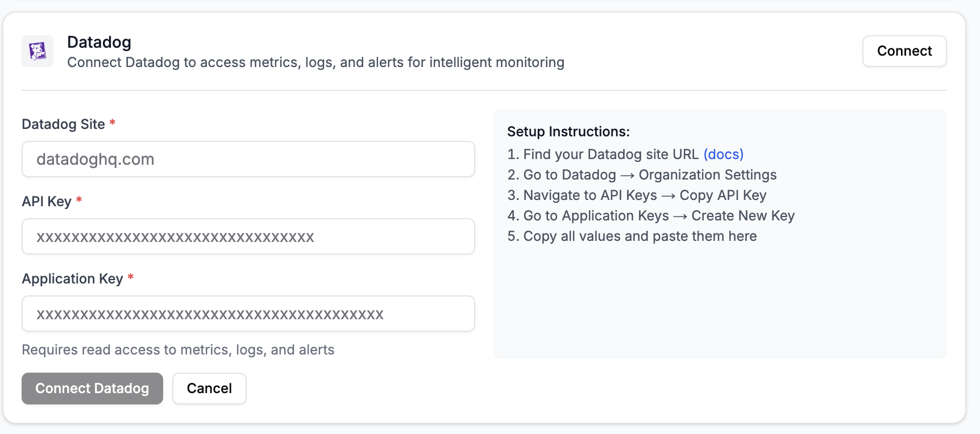Click into the API Key field
980x434 pixels.
tap(248, 236)
